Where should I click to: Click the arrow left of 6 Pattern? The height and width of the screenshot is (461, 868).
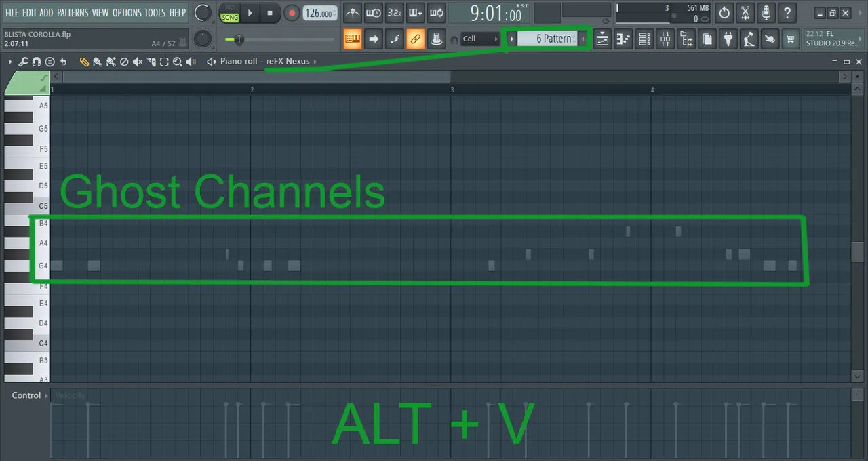pos(512,39)
